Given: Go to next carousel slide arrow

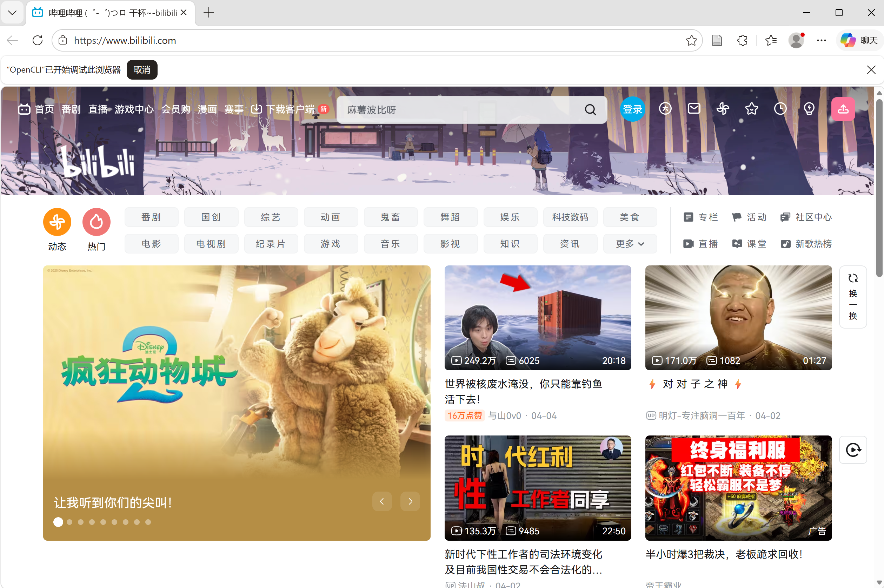Looking at the screenshot, I should click(410, 501).
